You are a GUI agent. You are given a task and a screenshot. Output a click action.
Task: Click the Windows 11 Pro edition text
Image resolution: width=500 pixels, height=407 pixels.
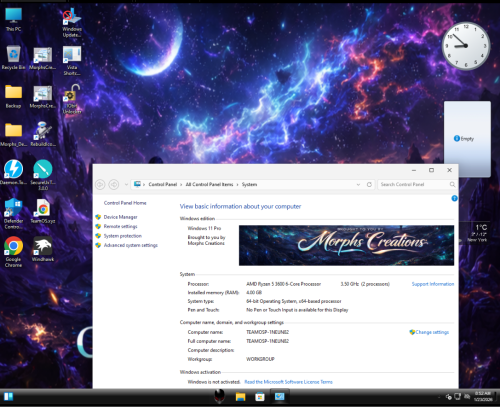204,228
